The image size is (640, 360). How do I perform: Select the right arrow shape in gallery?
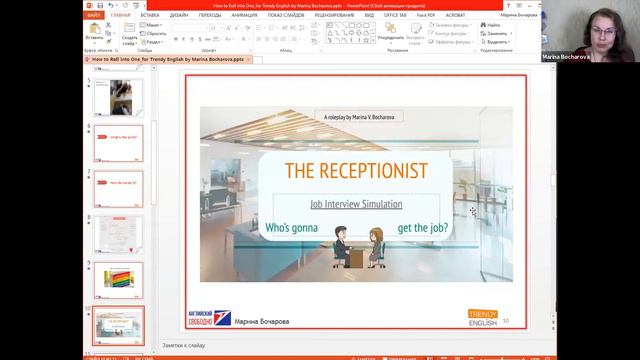point(351,33)
